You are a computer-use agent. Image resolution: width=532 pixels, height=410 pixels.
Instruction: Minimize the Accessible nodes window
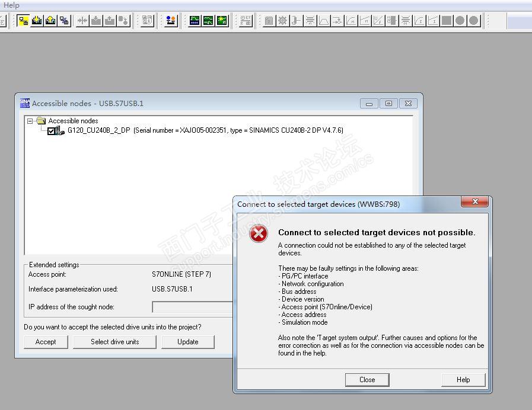coord(369,104)
